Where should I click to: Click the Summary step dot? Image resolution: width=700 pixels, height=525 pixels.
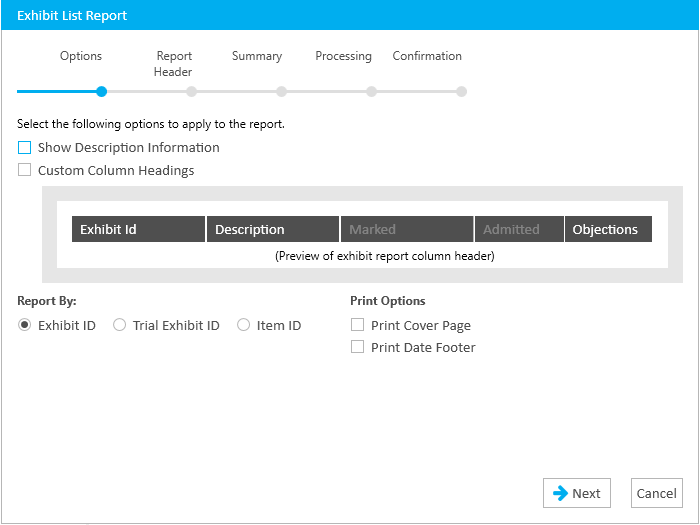[x=282, y=92]
